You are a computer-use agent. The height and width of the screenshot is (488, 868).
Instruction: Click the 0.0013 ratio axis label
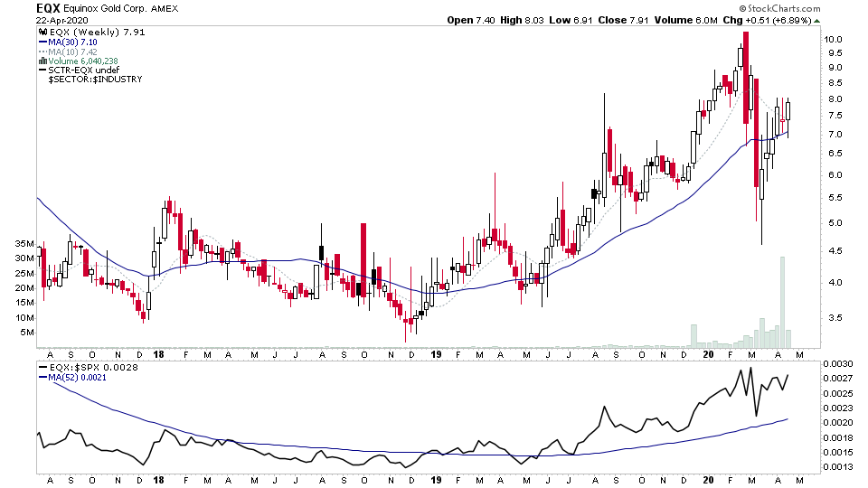837,466
